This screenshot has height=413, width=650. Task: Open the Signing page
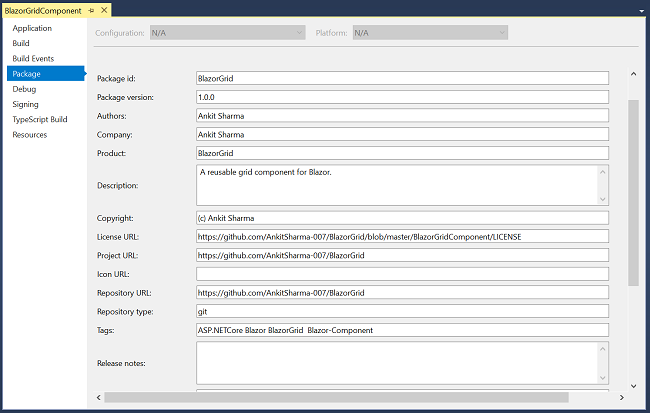click(25, 104)
